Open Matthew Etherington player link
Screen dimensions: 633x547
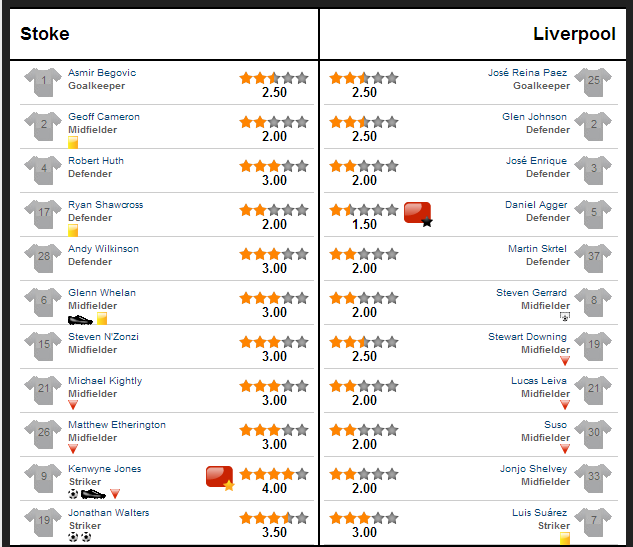(117, 425)
